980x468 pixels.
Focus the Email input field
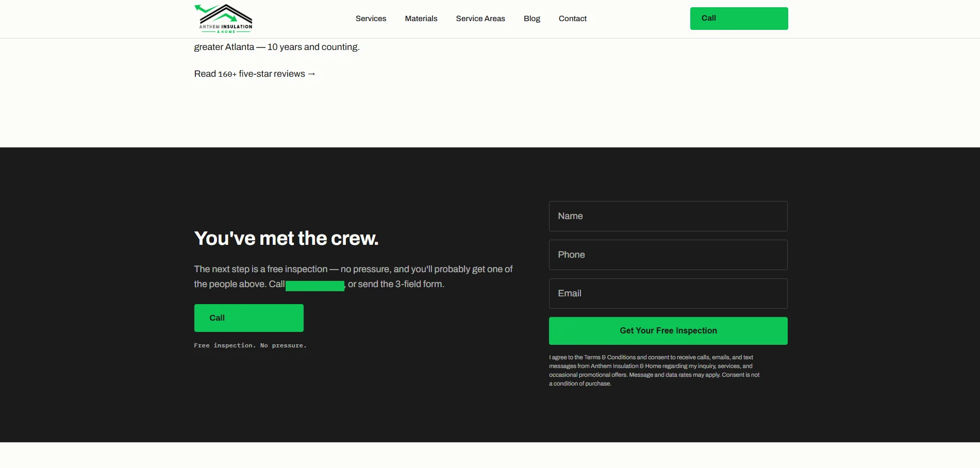click(x=668, y=293)
